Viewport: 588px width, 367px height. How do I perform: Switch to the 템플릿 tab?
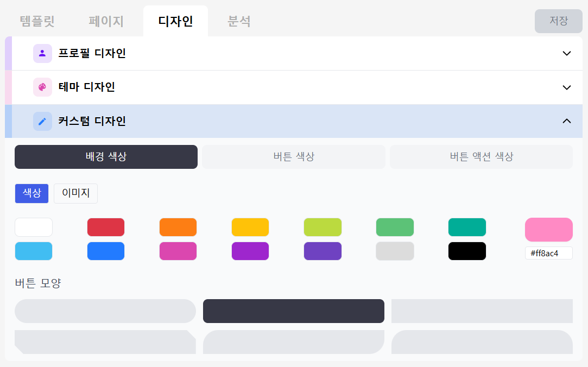click(37, 21)
